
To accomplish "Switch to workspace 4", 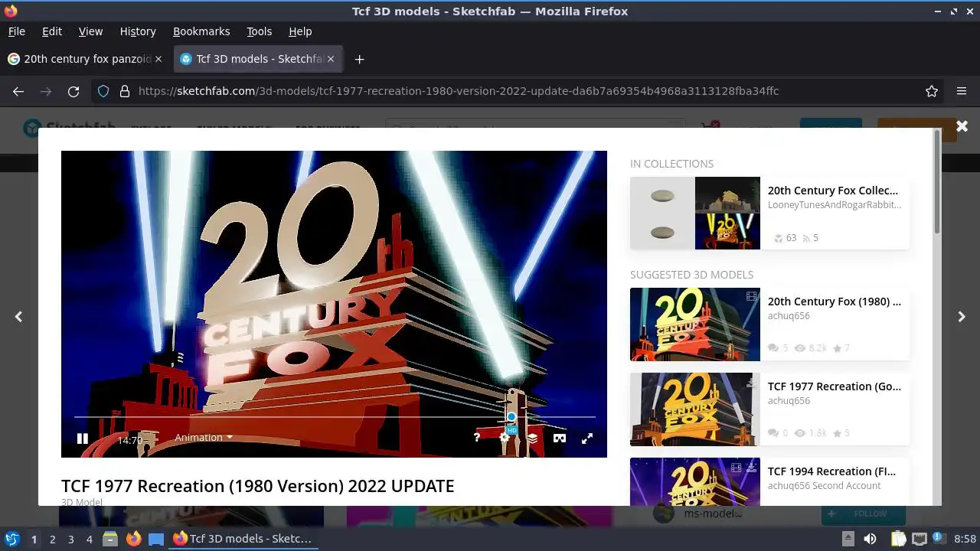I will pyautogui.click(x=89, y=539).
